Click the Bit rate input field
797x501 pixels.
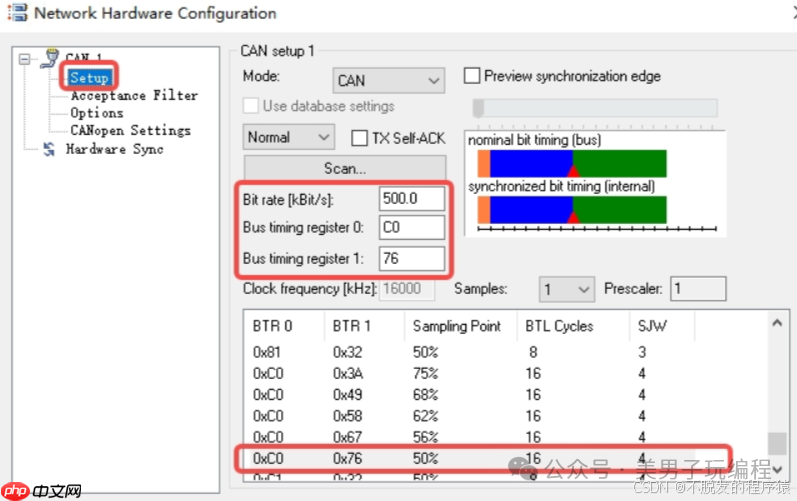click(411, 198)
